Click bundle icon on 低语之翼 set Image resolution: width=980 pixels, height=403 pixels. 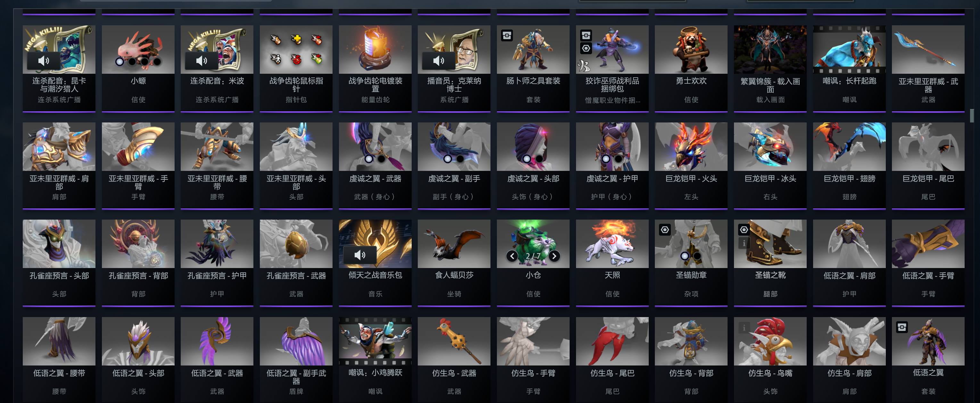(902, 327)
